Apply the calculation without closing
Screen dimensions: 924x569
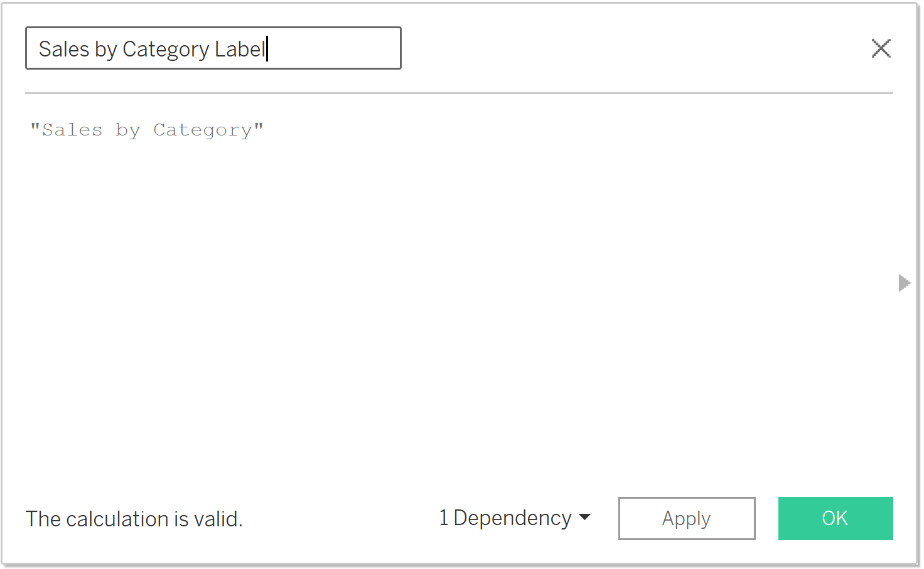coord(686,518)
